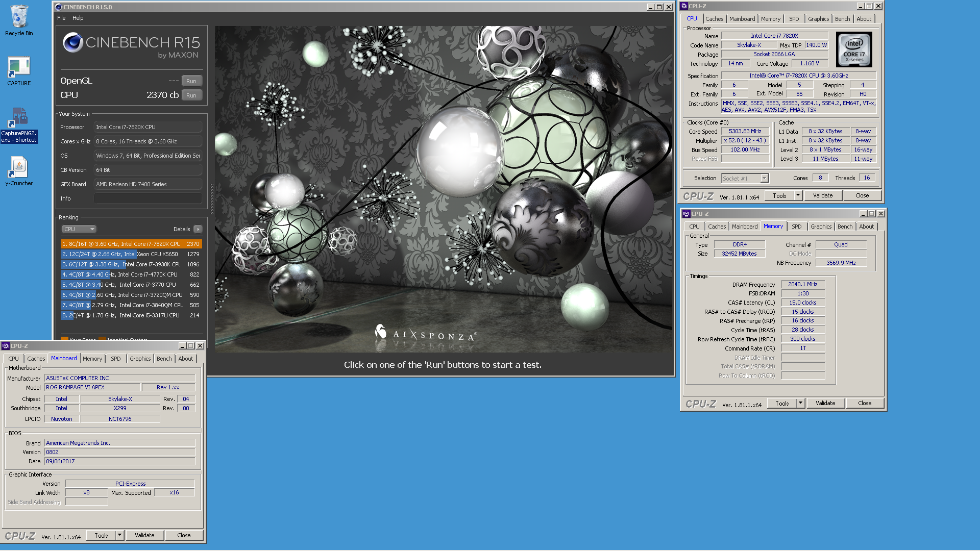980x551 pixels.
Task: Select ranking row i7-7820X score 2370
Action: pos(131,244)
